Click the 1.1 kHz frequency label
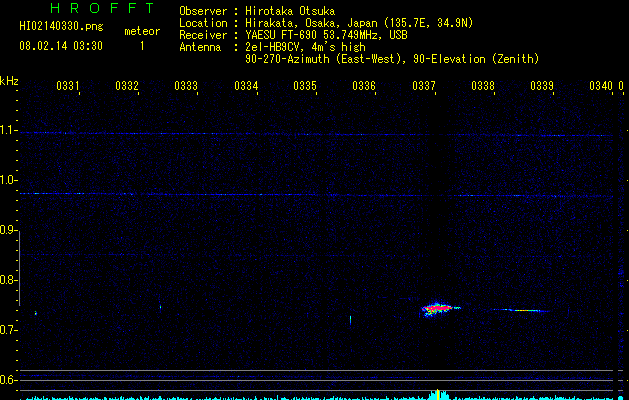 [x=8, y=130]
